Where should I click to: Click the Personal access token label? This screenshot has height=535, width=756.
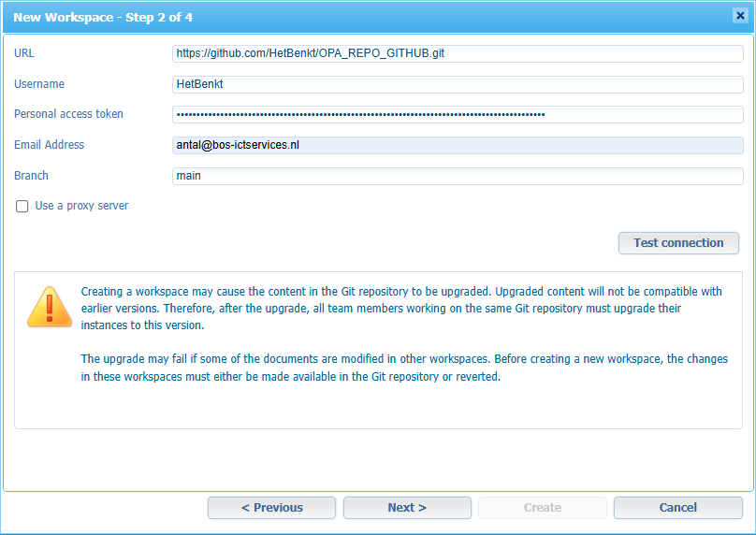pyautogui.click(x=68, y=114)
